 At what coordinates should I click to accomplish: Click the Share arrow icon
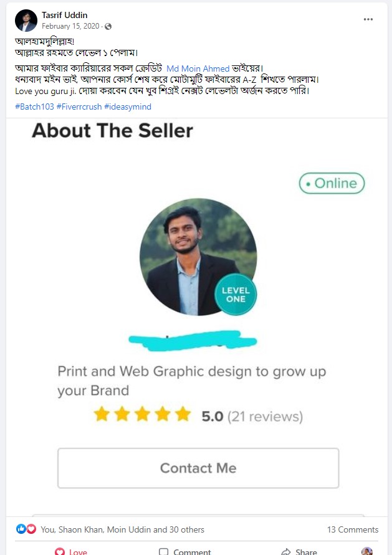coord(286,551)
